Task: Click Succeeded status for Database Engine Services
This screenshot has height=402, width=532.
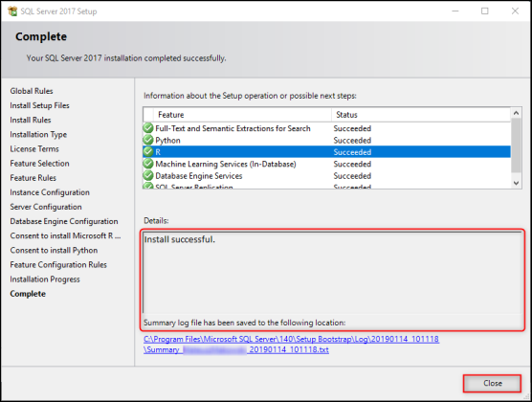Action: (352, 176)
